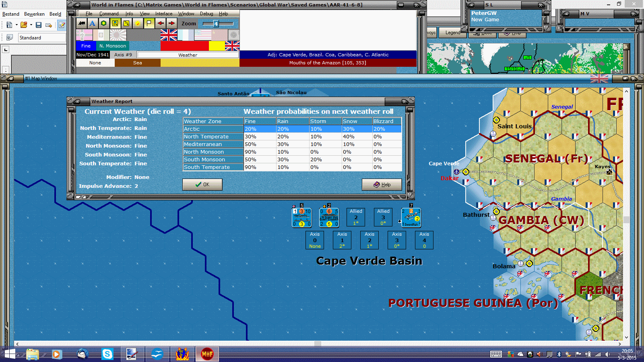Open the Command menu

(109, 14)
